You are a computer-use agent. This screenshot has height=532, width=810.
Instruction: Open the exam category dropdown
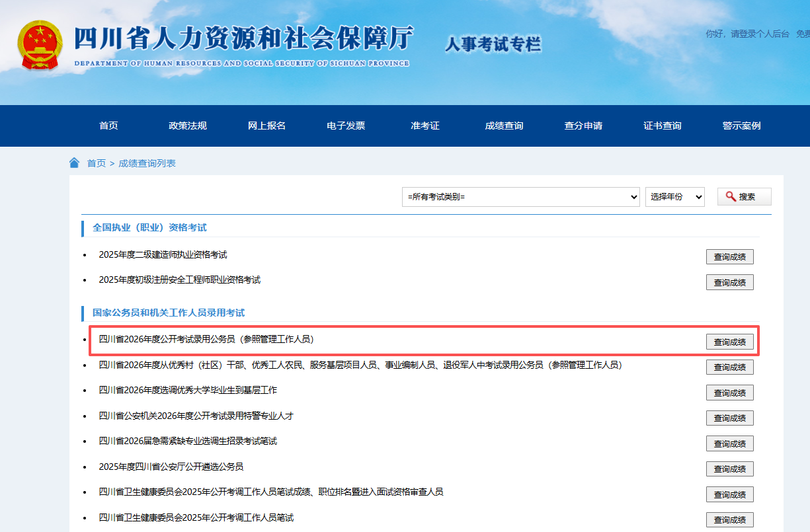click(520, 197)
